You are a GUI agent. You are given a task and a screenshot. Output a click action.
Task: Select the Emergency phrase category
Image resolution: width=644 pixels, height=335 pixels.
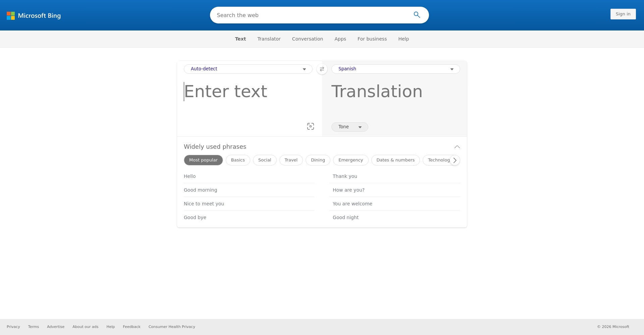coord(351,160)
